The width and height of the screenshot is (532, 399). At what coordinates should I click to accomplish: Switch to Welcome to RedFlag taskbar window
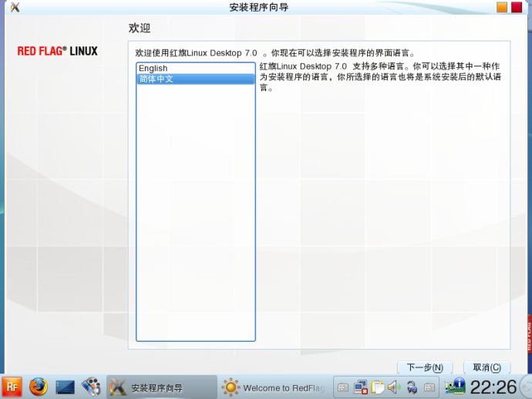[x=274, y=387]
